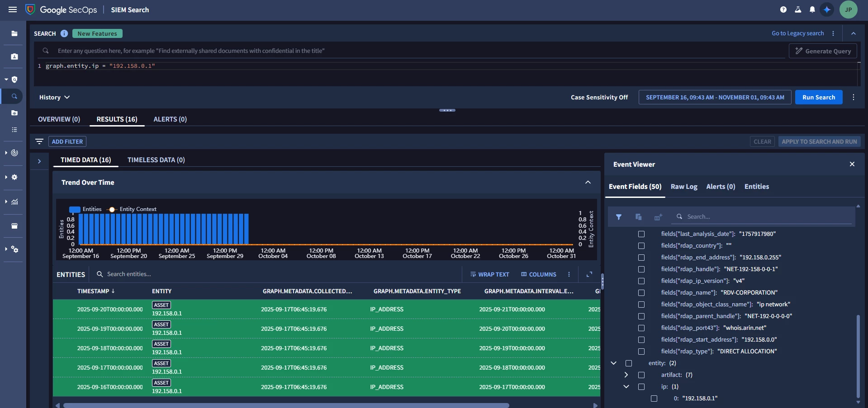Open the SIEM Search magnifier in sidebar
Image resolution: width=868 pixels, height=408 pixels.
14,96
